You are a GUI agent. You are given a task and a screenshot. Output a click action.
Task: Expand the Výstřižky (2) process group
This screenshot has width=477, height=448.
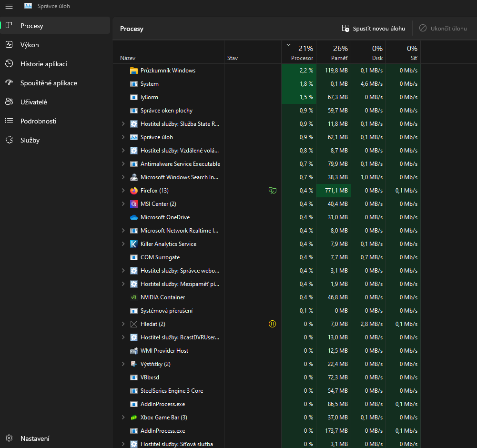[123, 364]
